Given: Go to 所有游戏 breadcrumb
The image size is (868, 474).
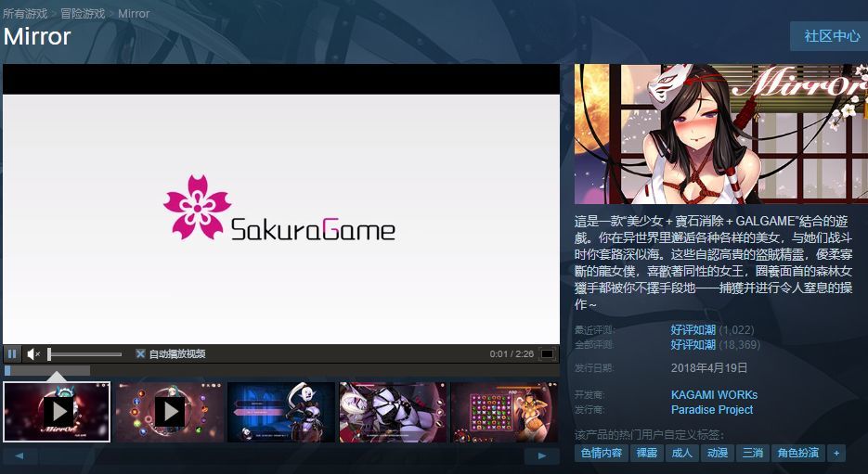Looking at the screenshot, I should [25, 13].
